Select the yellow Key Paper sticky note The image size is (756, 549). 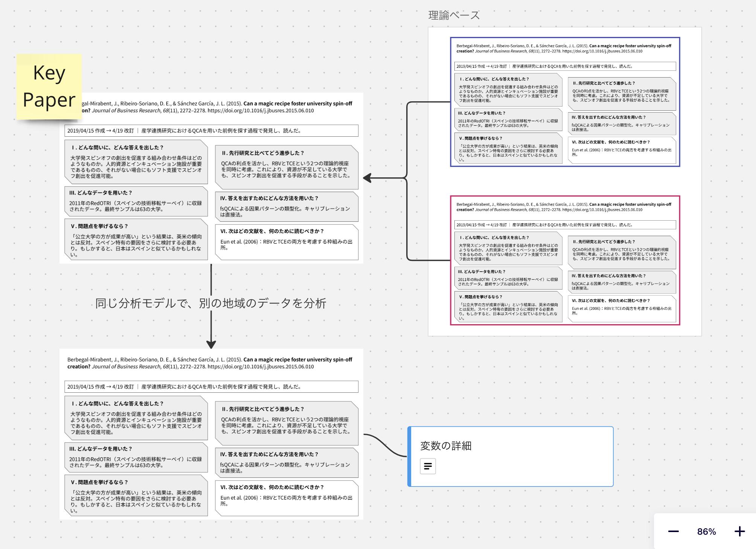point(49,86)
